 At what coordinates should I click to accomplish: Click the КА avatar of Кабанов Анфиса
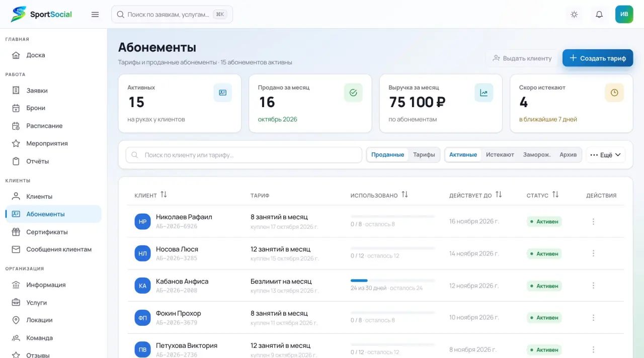click(x=142, y=286)
